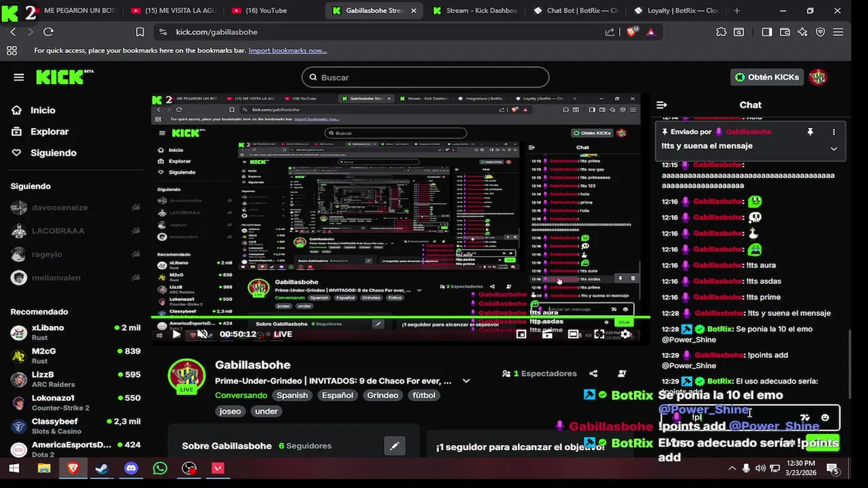The height and width of the screenshot is (488, 868).
Task: Click the Gabillasbohe channel avatar
Action: pyautogui.click(x=186, y=375)
